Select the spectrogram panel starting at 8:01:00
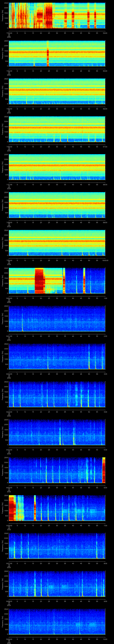This screenshot has width=114, height=644. [57, 318]
